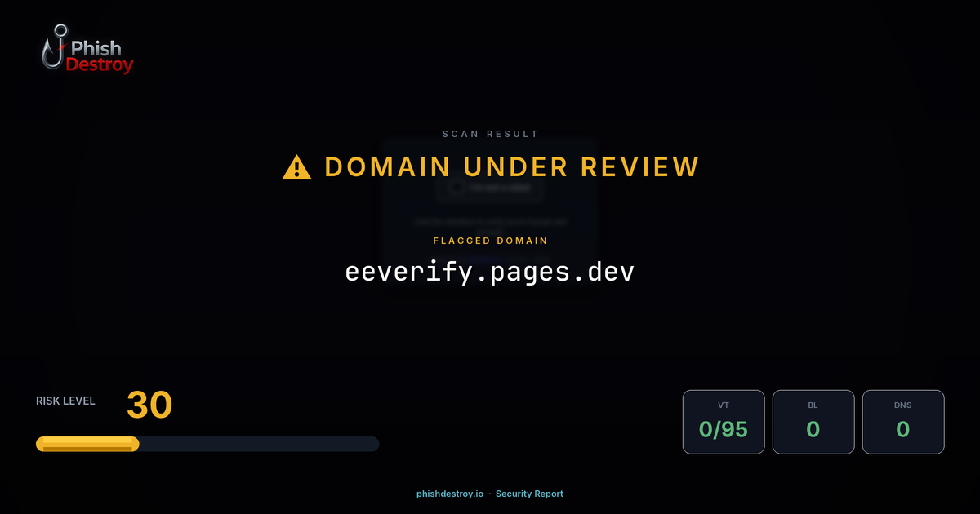Select the BL blocklist panel
980x514 pixels.
click(813, 421)
